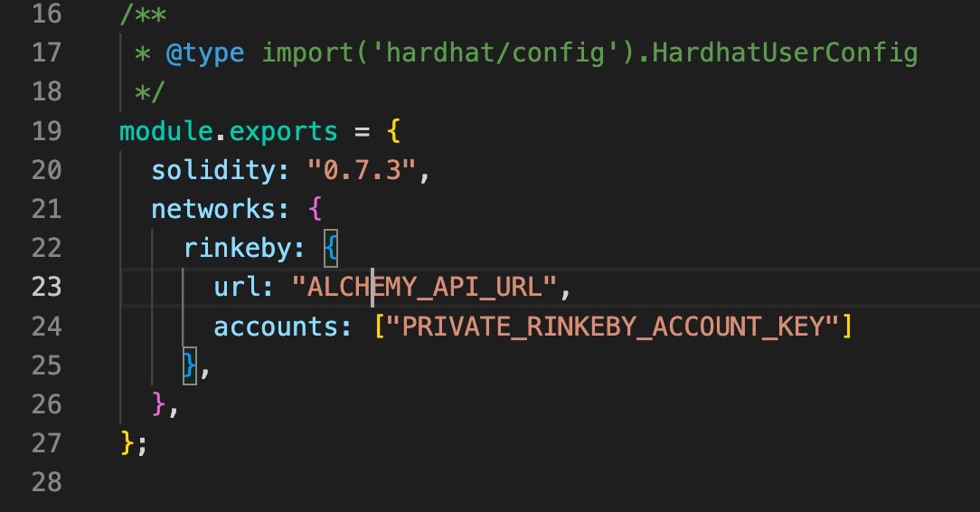Click the networks property key
980x512 pixels.
pos(213,209)
